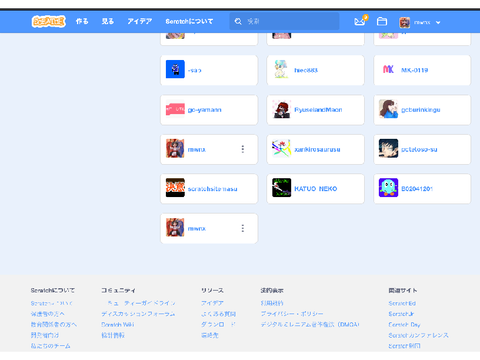Open 教育関係者の方へ footer link
Image resolution: width=480 pixels, height=360 pixels.
(54, 324)
